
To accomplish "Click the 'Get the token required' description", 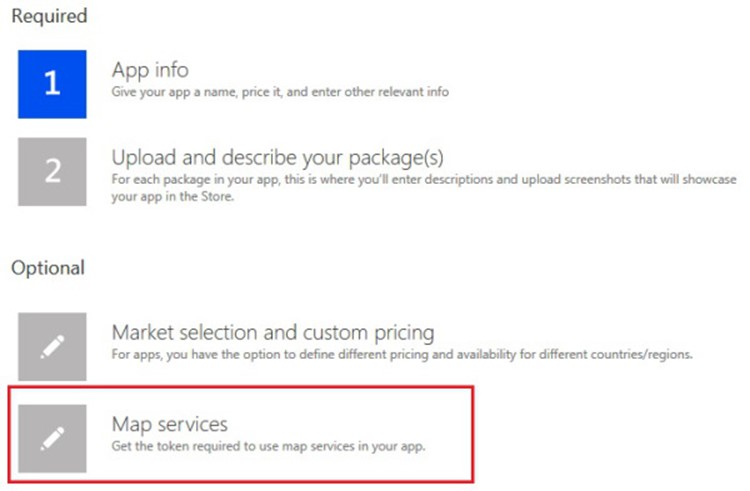I will [x=269, y=446].
